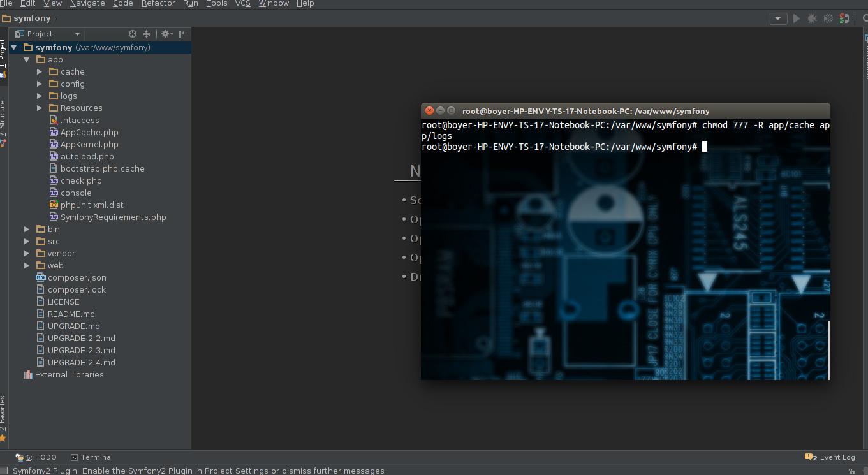Expand the src folder arrow
This screenshot has height=475, width=868.
coord(27,241)
